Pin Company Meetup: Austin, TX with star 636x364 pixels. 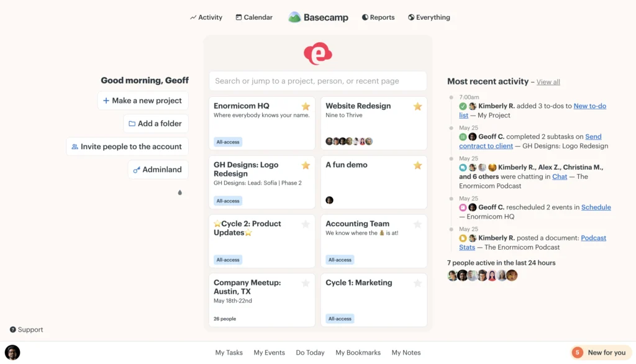click(x=306, y=283)
